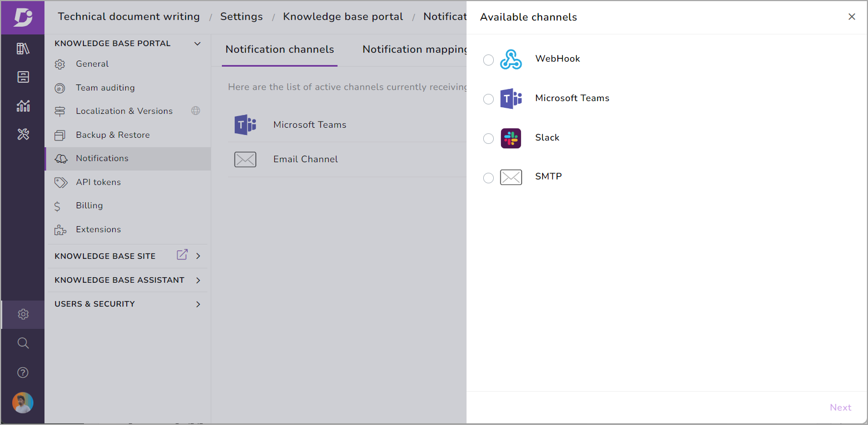Select the SMTP radio button

488,178
